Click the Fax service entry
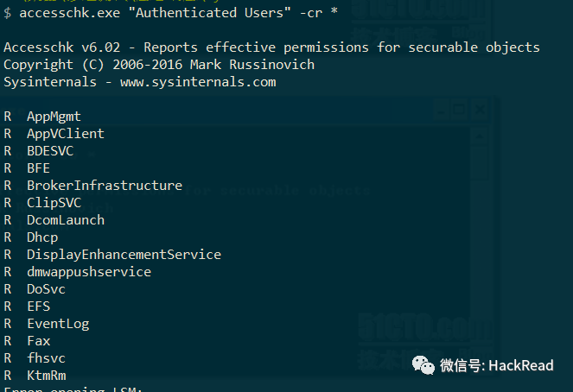Image resolution: width=573 pixels, height=392 pixels. click(38, 341)
